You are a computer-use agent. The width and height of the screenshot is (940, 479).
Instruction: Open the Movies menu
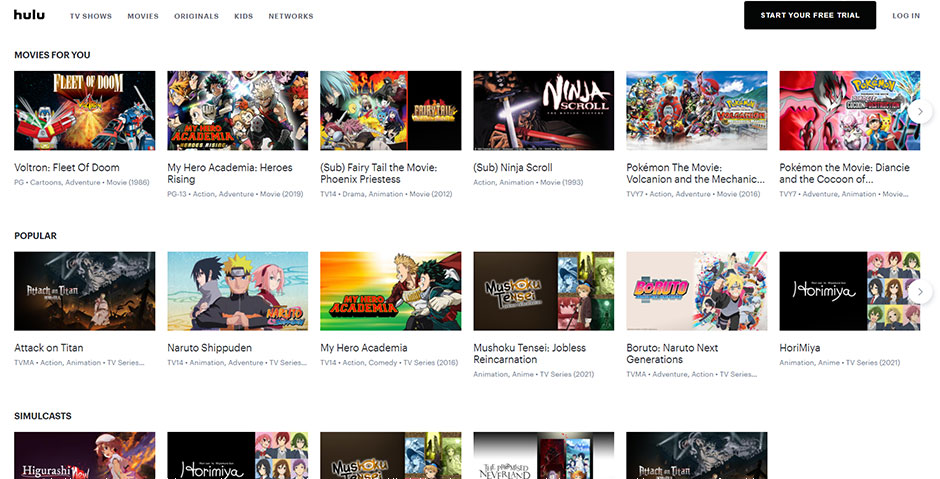pyautogui.click(x=143, y=16)
